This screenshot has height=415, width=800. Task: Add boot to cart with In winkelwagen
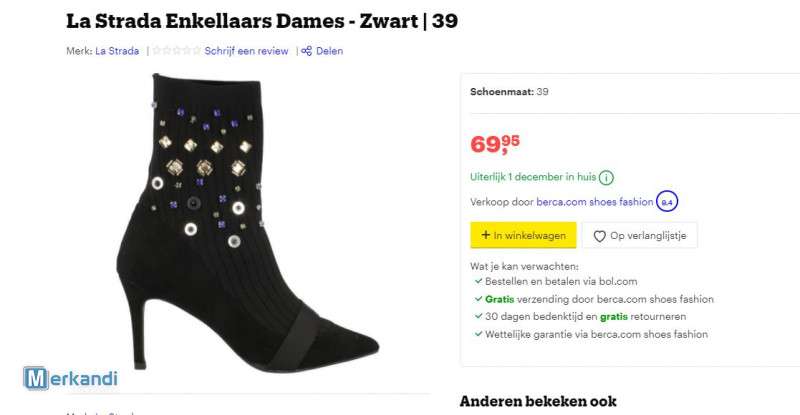click(x=523, y=235)
